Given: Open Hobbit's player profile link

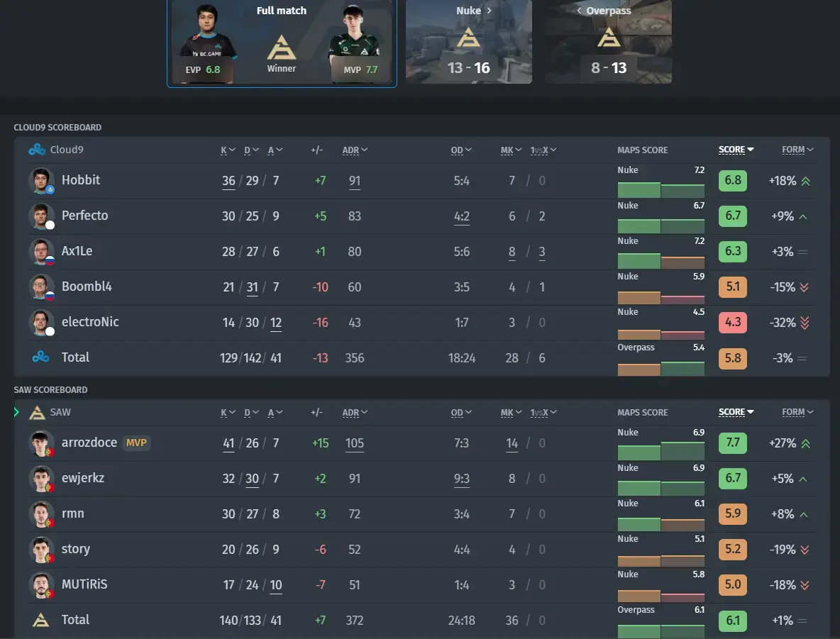Looking at the screenshot, I should (x=81, y=180).
